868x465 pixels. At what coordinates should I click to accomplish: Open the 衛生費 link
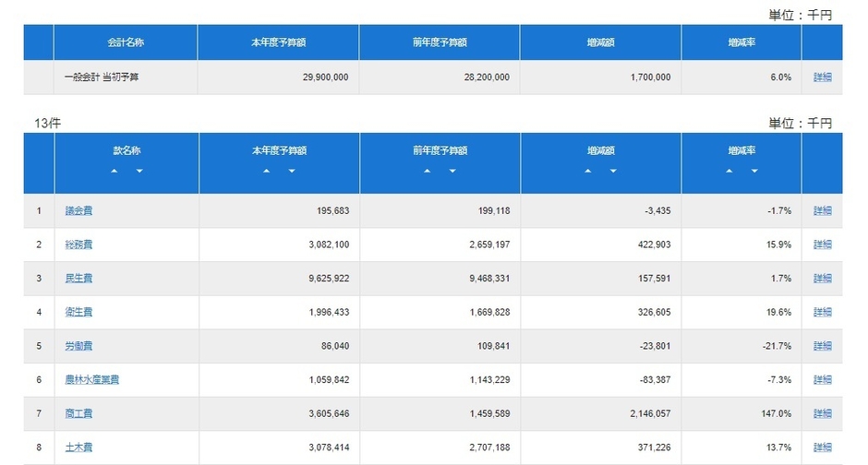78,313
